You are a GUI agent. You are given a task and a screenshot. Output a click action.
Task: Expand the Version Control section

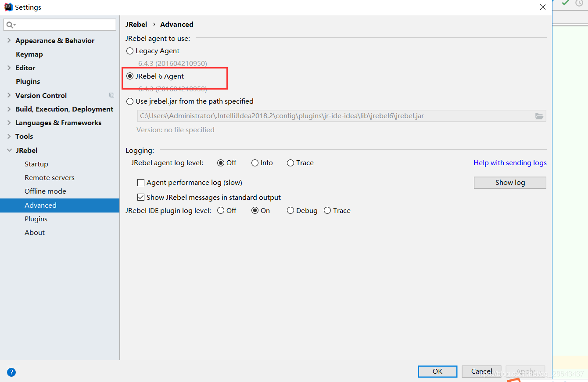pyautogui.click(x=9, y=95)
